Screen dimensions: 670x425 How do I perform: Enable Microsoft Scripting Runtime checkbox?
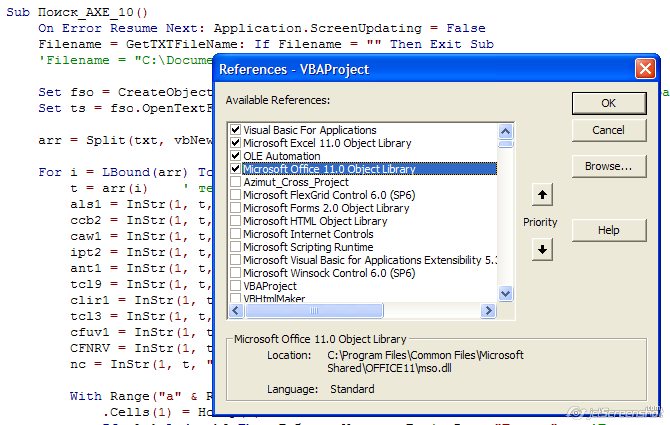coord(235,247)
